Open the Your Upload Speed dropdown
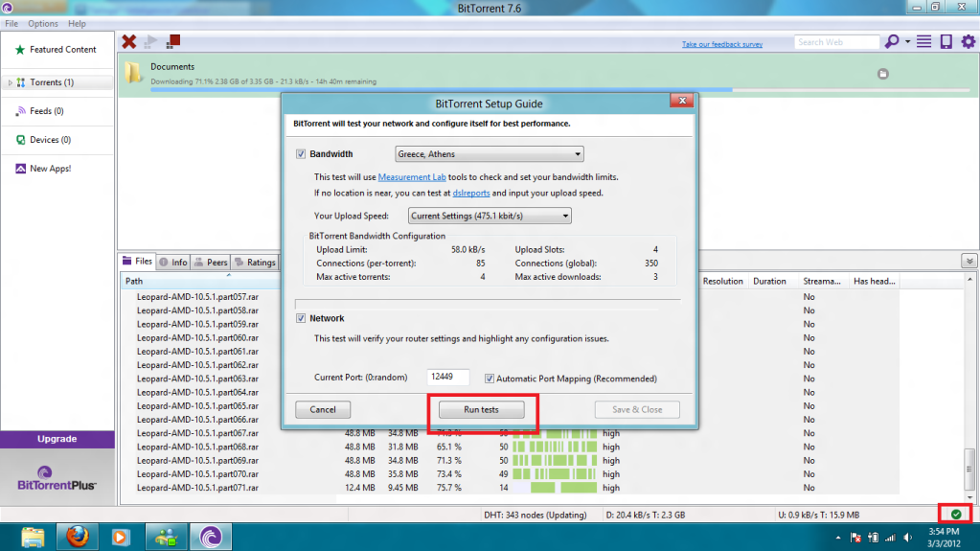 490,216
